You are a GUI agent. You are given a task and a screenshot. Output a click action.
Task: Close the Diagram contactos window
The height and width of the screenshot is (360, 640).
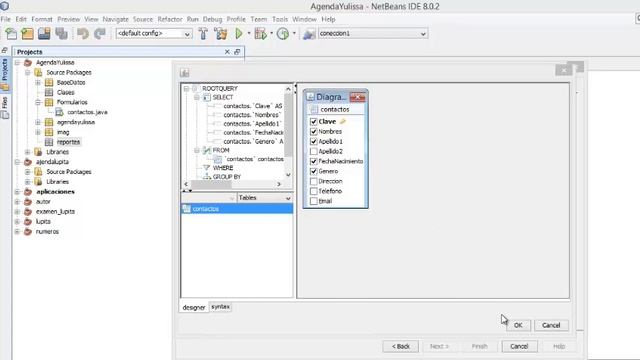pos(358,97)
